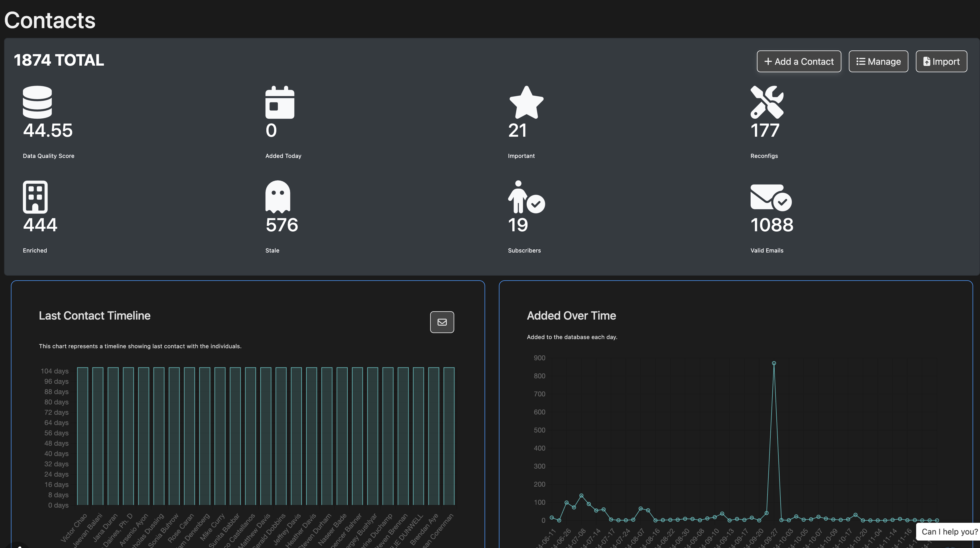Click the 177 Reconfigs value
980x548 pixels.
[x=765, y=130]
